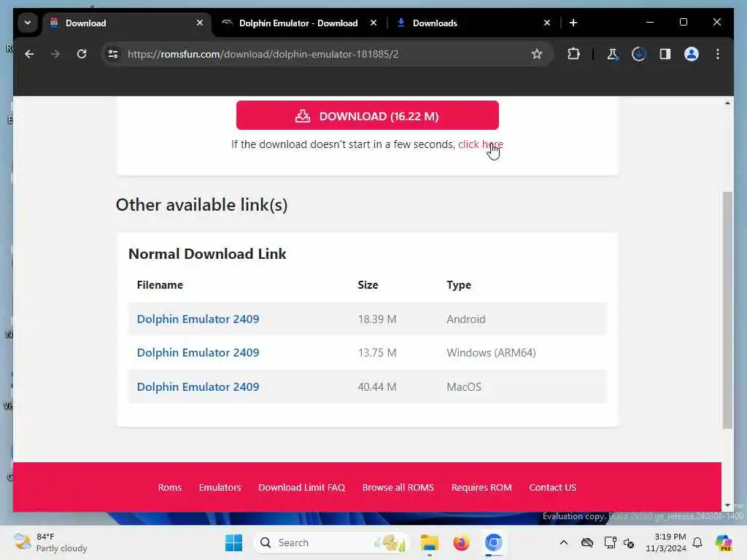Screen dimensions: 747x560
Task: Open the Requires ROM footer link
Action: click(x=481, y=488)
